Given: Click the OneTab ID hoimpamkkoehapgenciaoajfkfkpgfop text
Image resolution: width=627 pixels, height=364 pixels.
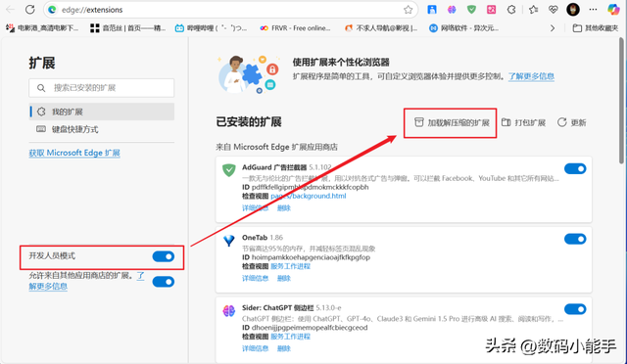Looking at the screenshot, I should click(306, 257).
